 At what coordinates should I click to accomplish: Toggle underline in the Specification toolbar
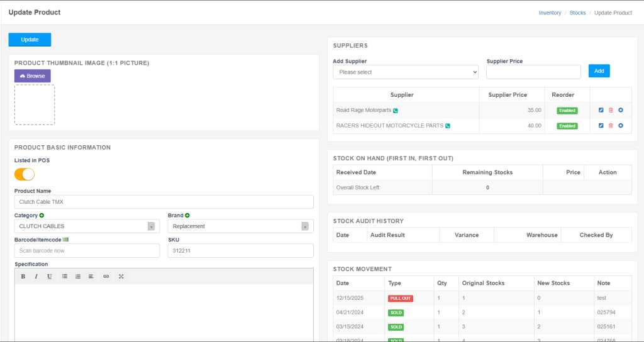49,276
